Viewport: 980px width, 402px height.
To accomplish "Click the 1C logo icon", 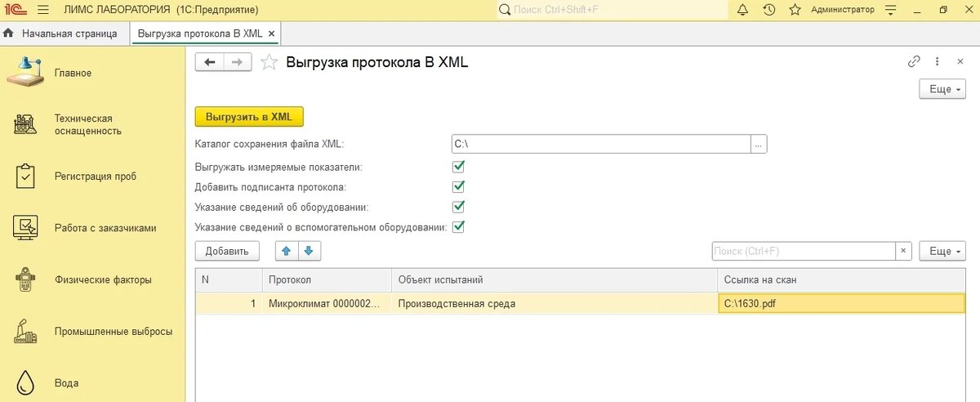I will (x=15, y=10).
